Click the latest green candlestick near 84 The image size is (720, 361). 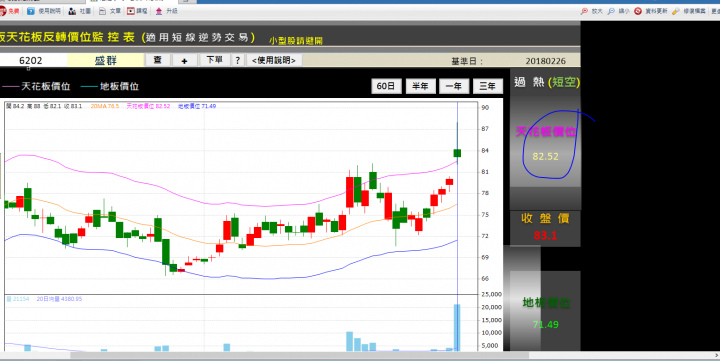[457, 153]
